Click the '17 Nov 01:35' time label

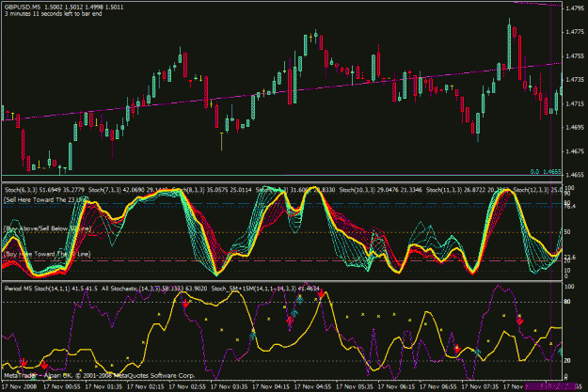click(103, 386)
